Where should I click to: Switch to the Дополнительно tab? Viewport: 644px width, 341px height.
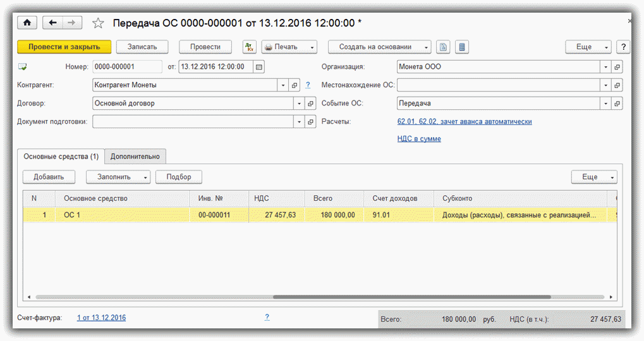[x=135, y=157]
